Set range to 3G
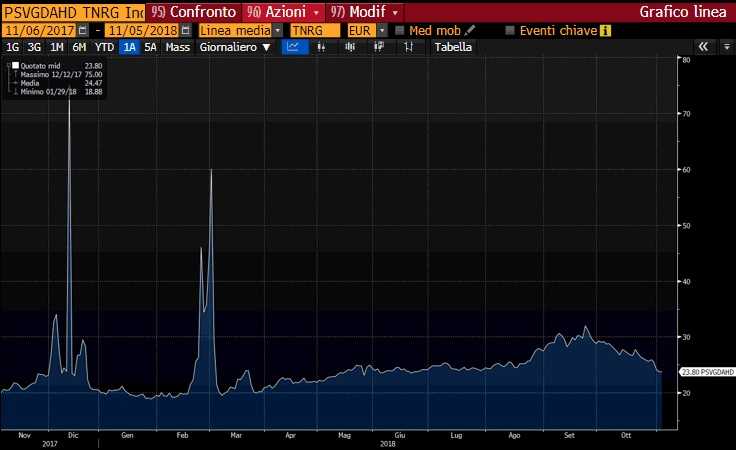This screenshot has width=736, height=450. (x=34, y=47)
